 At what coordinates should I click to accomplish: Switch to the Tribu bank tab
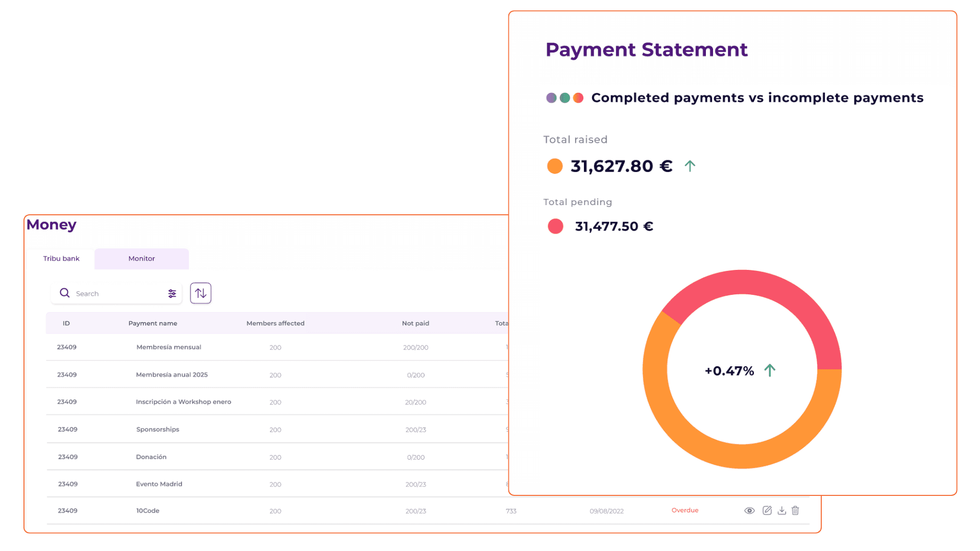61,259
